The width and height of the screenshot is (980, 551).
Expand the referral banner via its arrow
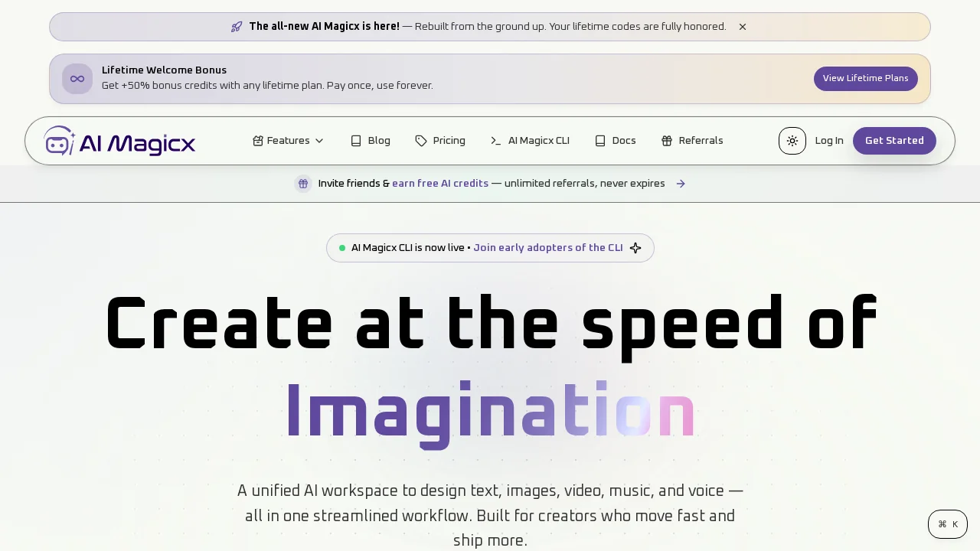click(x=681, y=184)
